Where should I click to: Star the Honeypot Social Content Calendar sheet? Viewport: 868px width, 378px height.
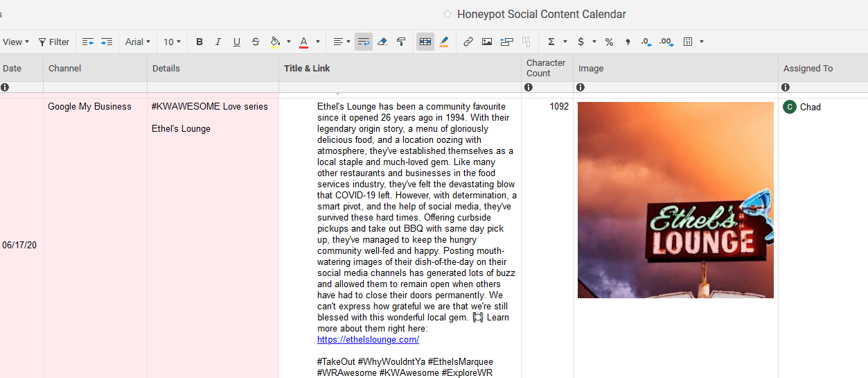pos(448,14)
